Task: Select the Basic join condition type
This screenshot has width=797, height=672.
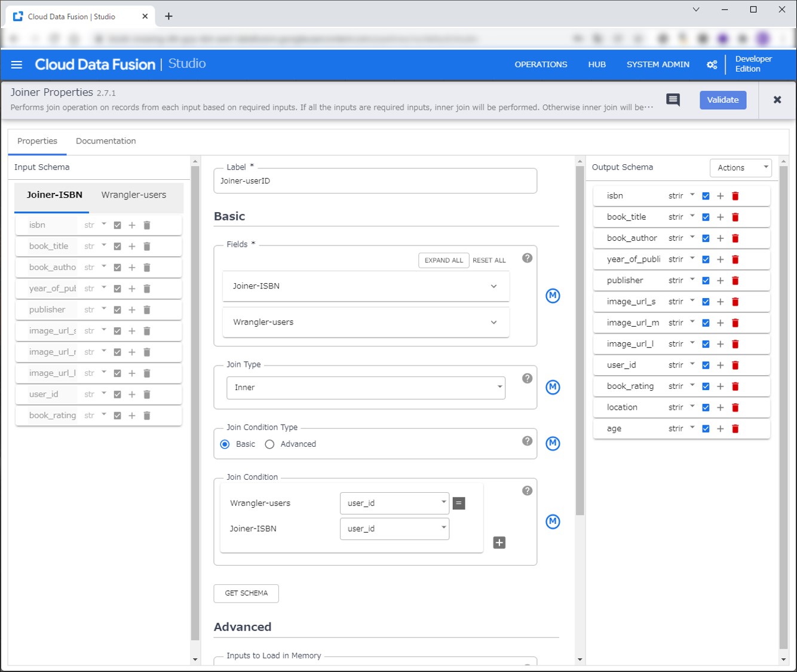Action: tap(225, 444)
